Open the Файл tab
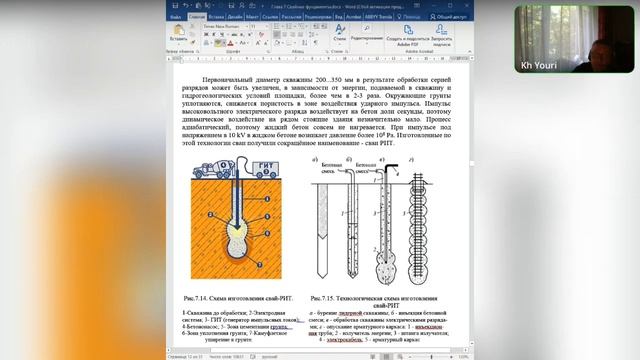 pos(176,17)
